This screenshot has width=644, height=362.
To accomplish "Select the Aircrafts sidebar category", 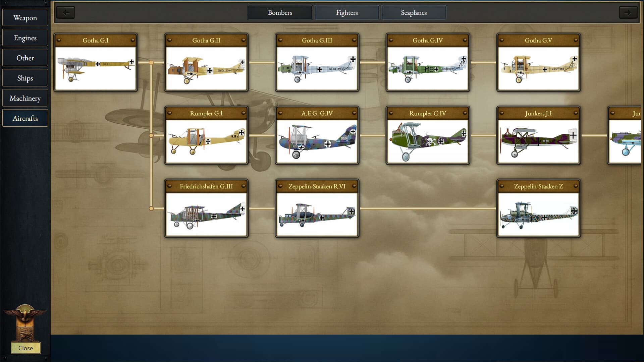I will click(x=25, y=118).
